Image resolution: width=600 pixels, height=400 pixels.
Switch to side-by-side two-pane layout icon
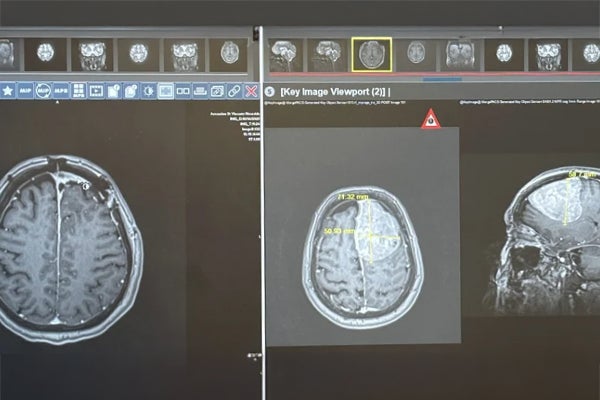tap(183, 91)
